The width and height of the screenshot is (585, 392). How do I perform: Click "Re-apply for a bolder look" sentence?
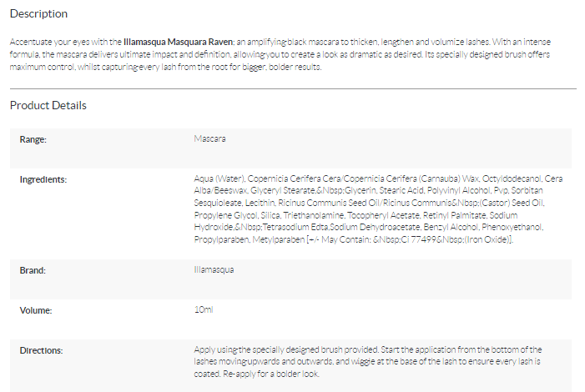tap(263, 374)
